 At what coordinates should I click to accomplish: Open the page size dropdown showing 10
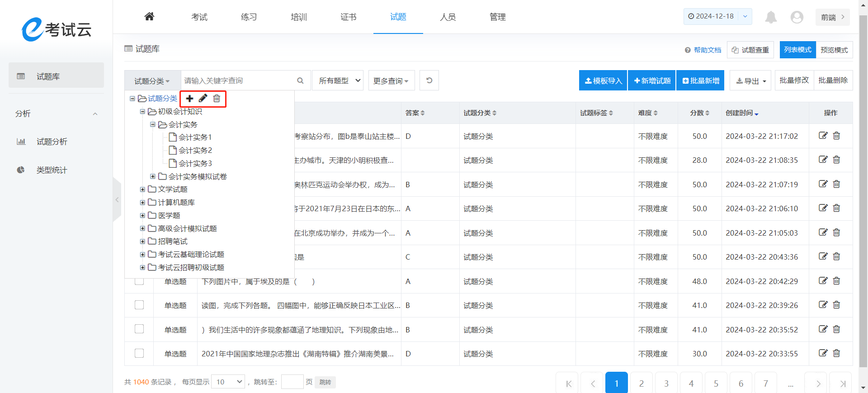coord(228,382)
